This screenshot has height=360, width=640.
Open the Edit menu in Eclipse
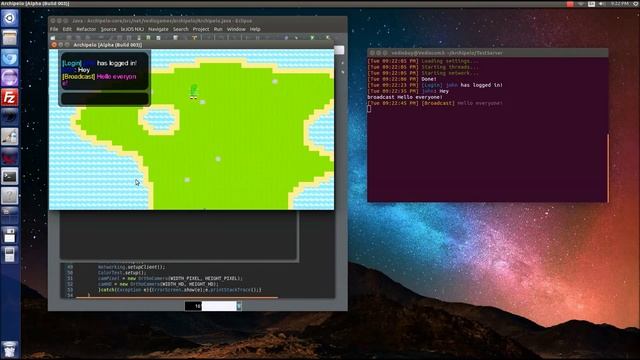click(67, 29)
